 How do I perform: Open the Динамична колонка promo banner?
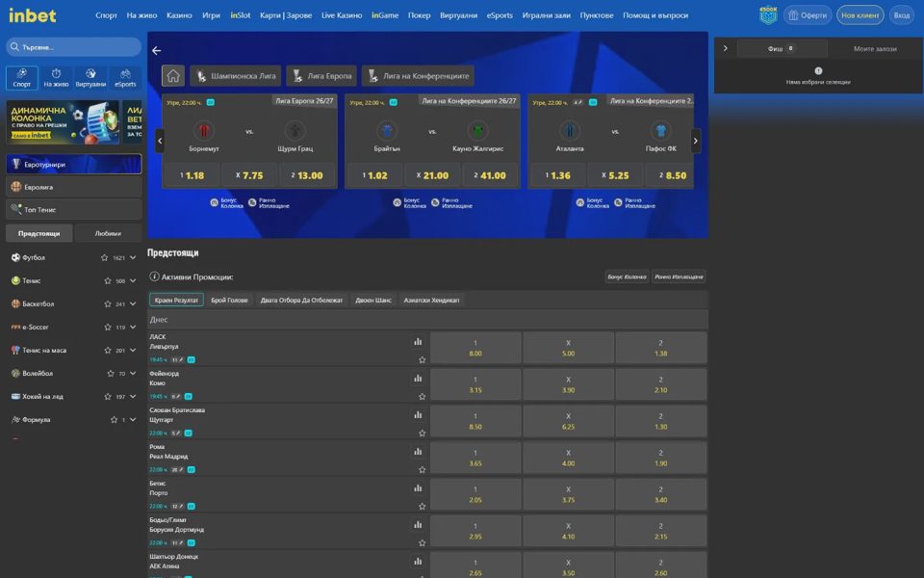pyautogui.click(x=64, y=122)
